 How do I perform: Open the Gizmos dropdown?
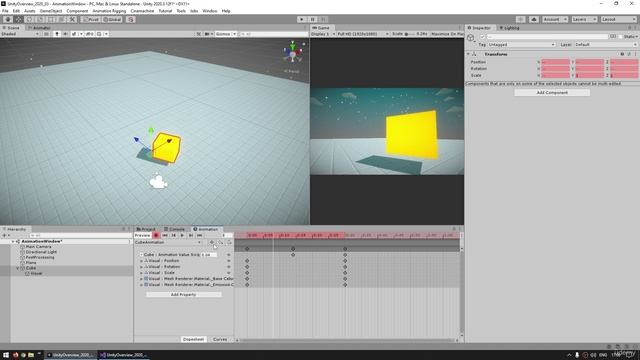(226, 34)
